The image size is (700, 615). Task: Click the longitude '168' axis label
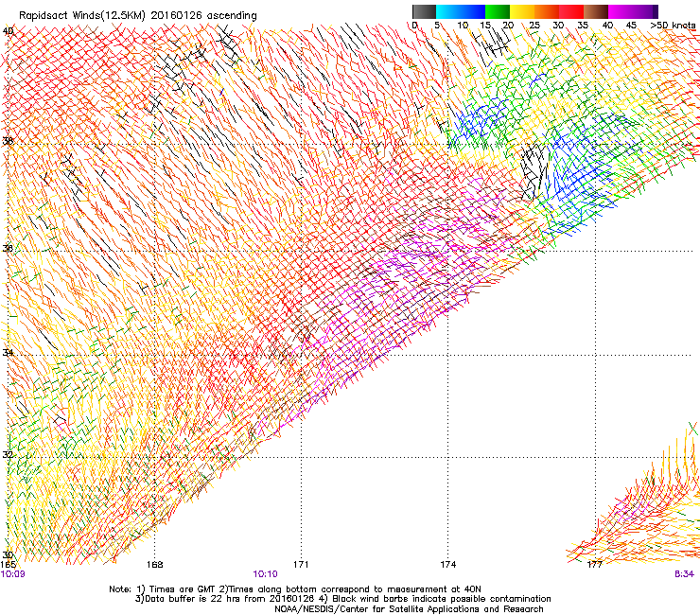(154, 565)
